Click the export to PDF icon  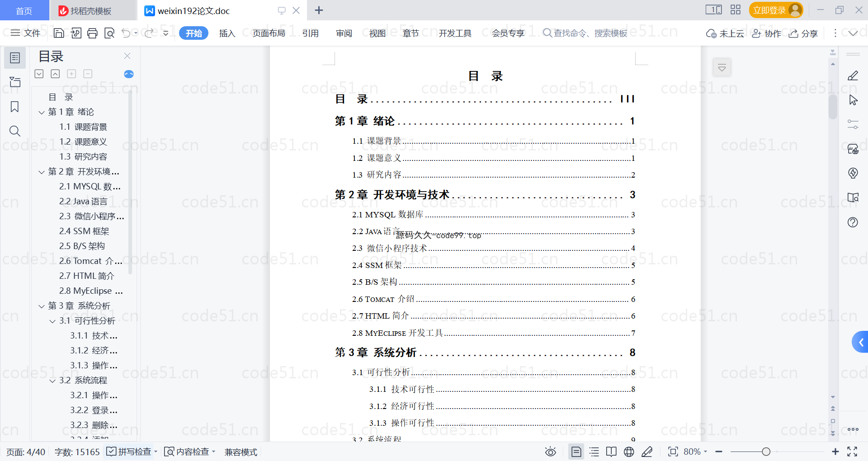[x=75, y=33]
